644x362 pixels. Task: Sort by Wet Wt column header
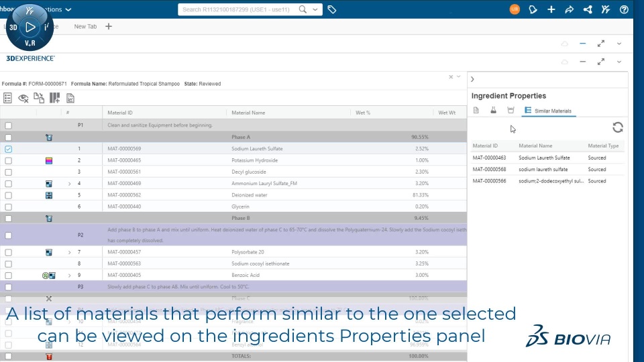tap(447, 113)
